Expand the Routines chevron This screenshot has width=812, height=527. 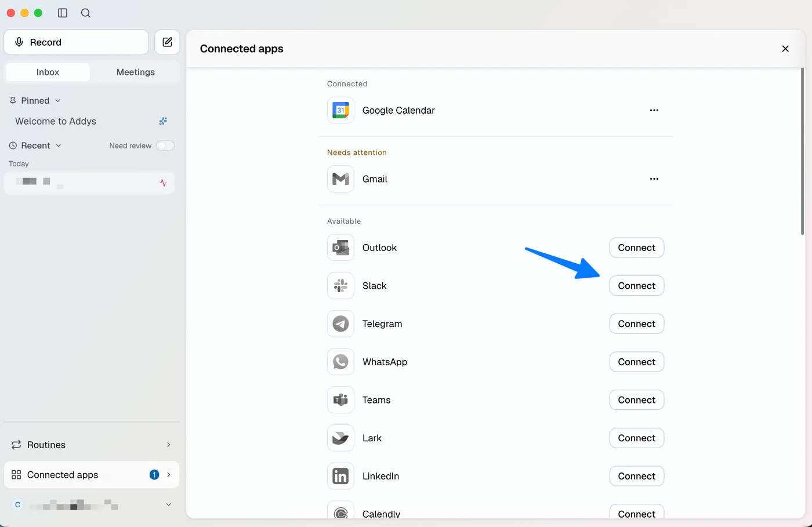click(x=169, y=445)
